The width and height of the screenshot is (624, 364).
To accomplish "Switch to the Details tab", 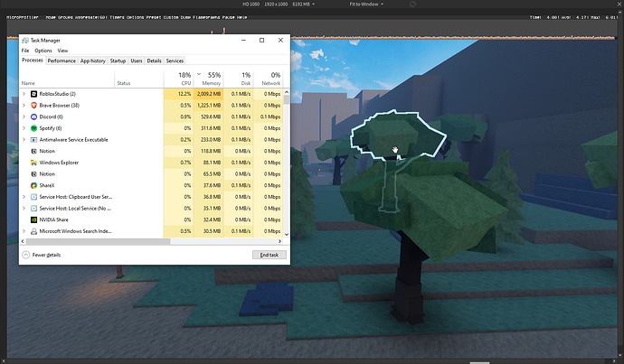I will click(x=154, y=61).
